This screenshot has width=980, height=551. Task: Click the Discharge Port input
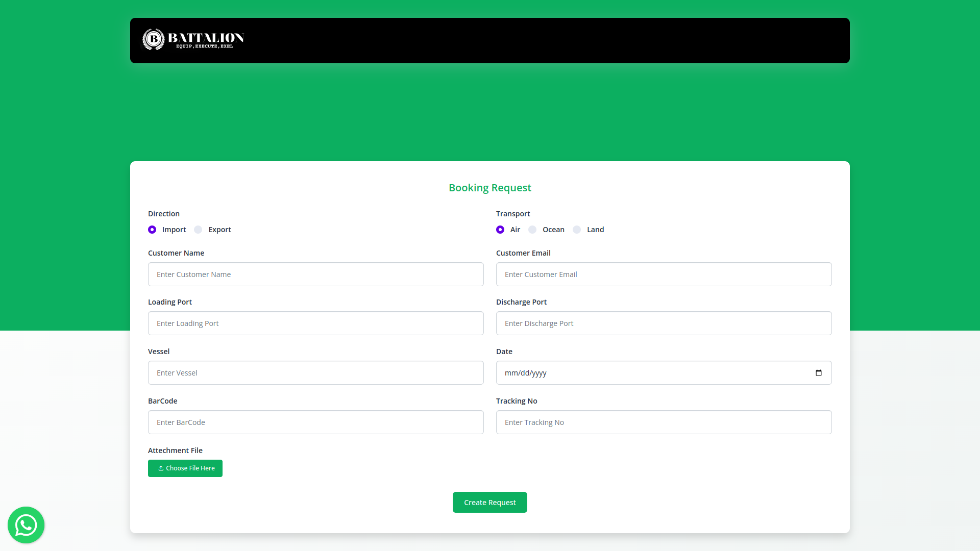664,323
